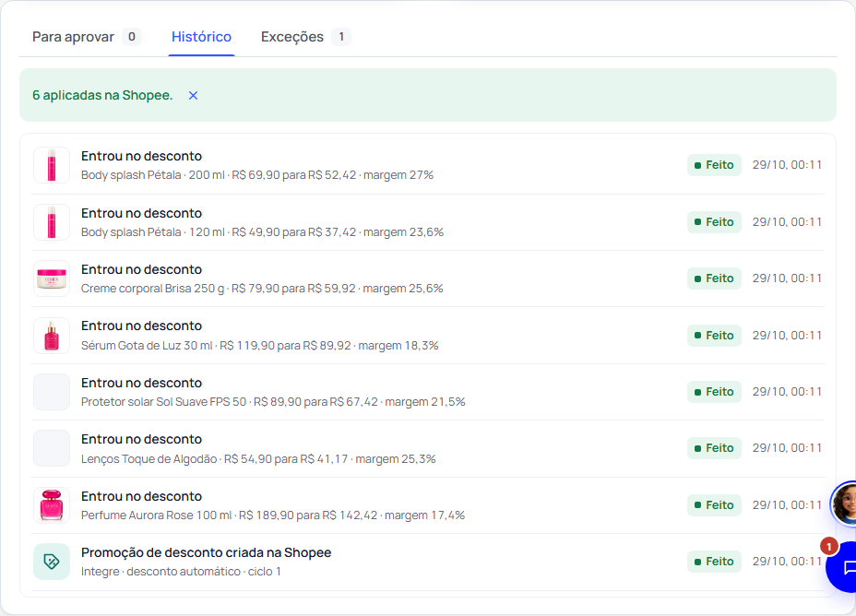
Task: Click 'Integre · desconto automático · ciclo 1' text
Action: pyautogui.click(x=181, y=572)
